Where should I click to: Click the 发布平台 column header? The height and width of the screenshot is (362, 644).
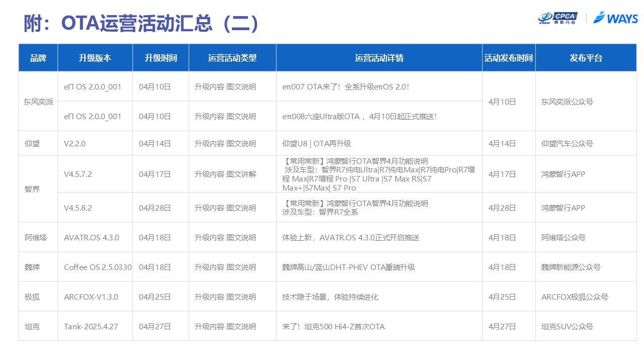tap(586, 58)
